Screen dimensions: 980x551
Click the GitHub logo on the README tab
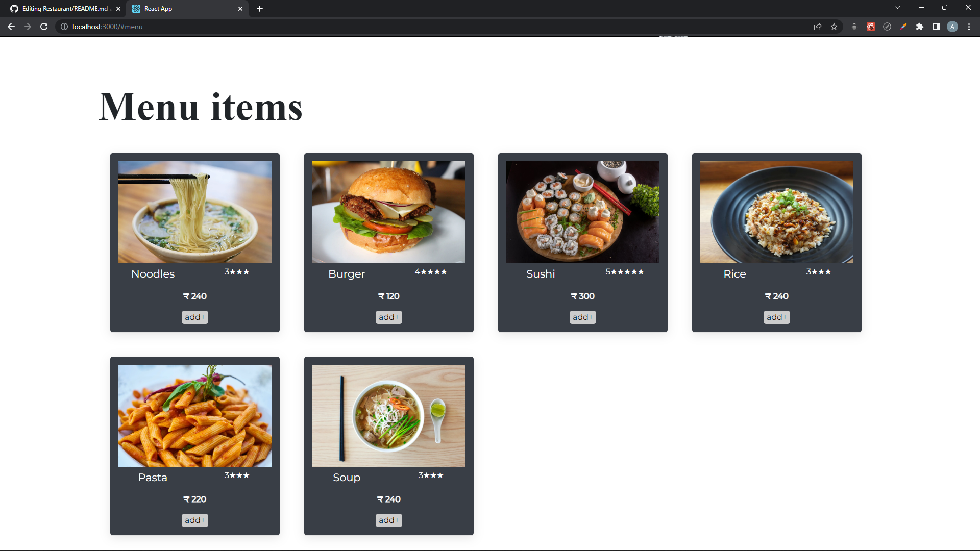click(x=14, y=8)
